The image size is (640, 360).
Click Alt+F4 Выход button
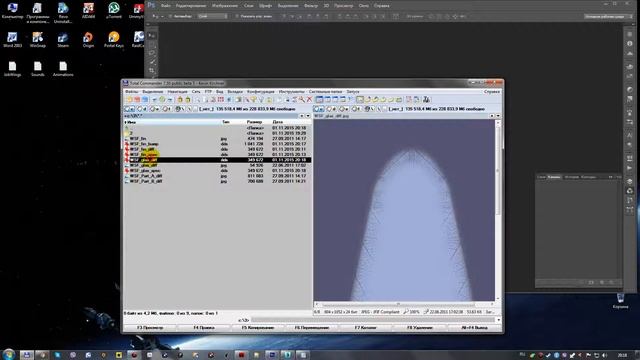474,328
